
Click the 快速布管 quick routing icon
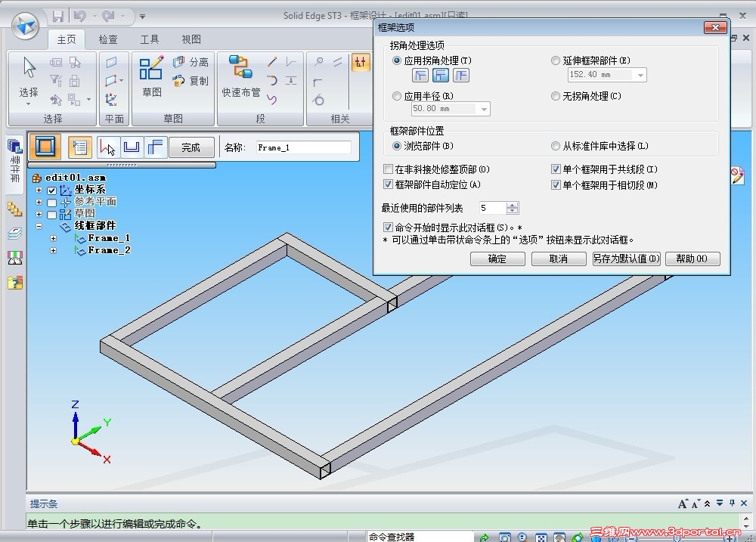tap(240, 67)
